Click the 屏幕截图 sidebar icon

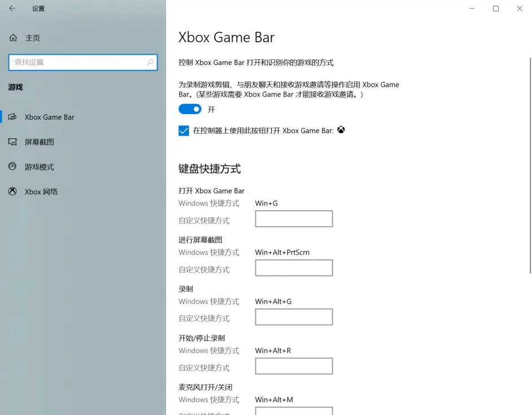(12, 142)
